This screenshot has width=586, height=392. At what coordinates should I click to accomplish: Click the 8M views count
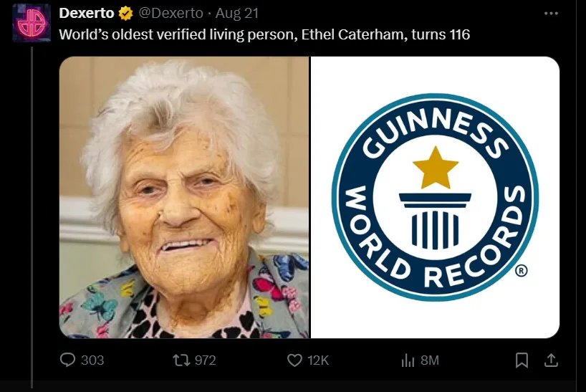point(430,360)
